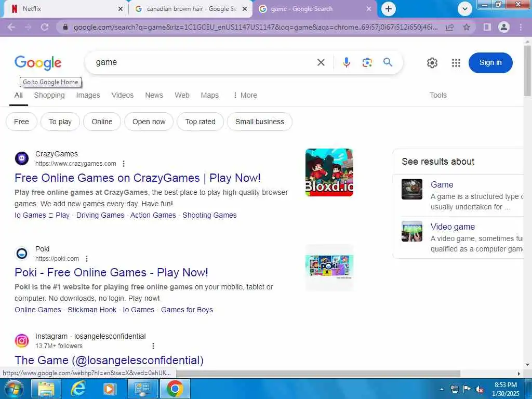
Task: Select the Images search tab
Action: point(88,96)
